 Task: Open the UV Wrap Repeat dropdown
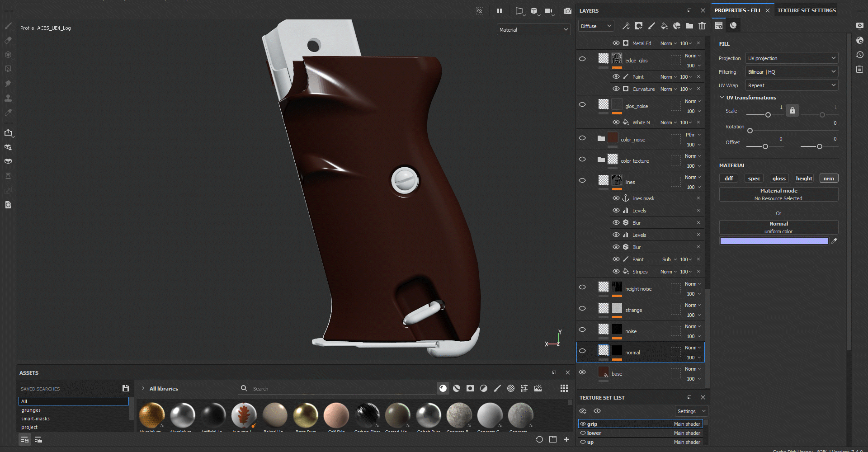pos(792,85)
